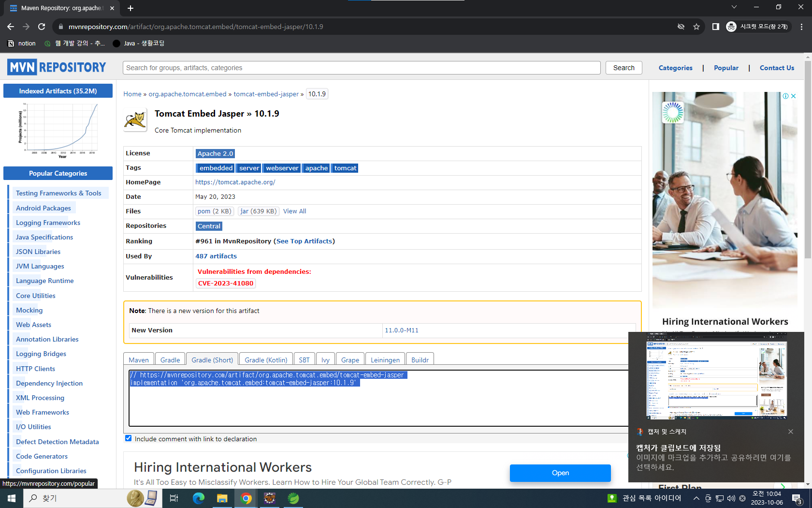Open Chrome three-dot menu
This screenshot has width=812, height=508.
click(801, 27)
